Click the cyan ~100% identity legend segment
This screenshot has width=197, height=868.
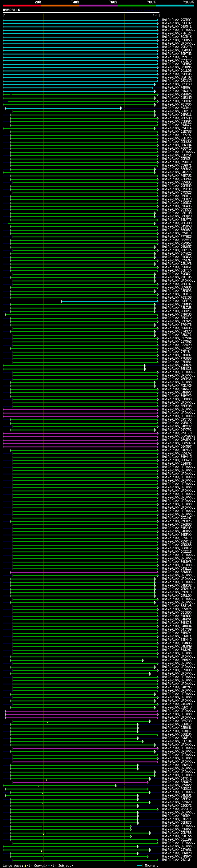pos(175,6)
